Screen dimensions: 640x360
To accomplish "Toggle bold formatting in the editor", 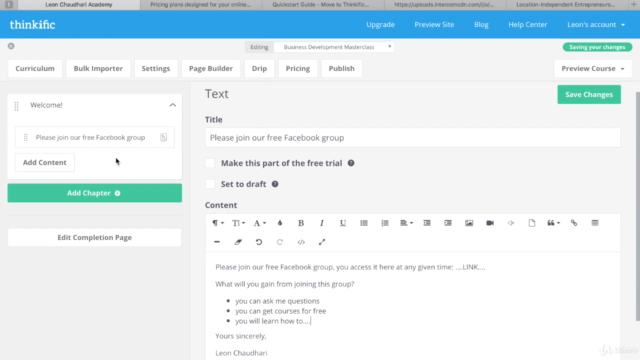I will [x=301, y=223].
